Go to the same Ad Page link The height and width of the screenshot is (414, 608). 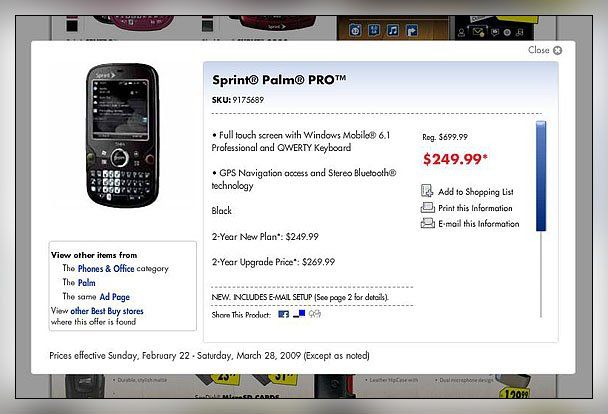pyautogui.click(x=114, y=297)
